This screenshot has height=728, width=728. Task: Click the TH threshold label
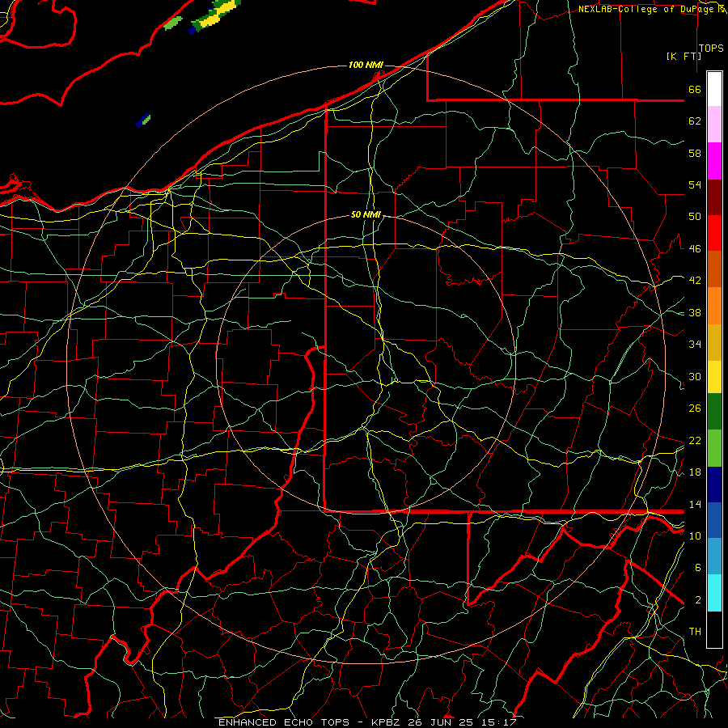point(695,632)
